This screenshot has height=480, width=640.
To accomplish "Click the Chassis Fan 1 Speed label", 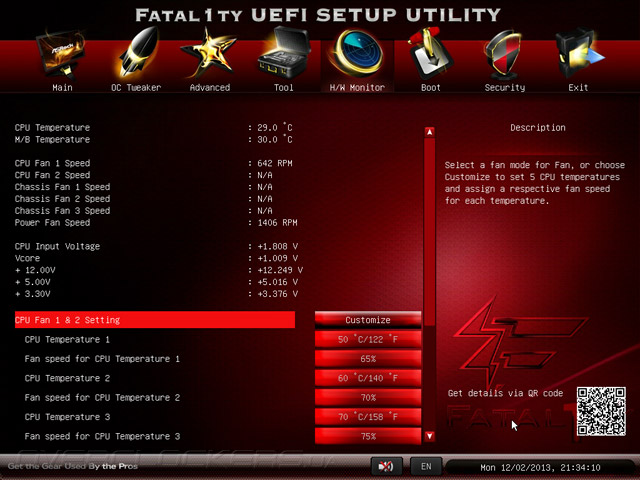I will [62, 187].
